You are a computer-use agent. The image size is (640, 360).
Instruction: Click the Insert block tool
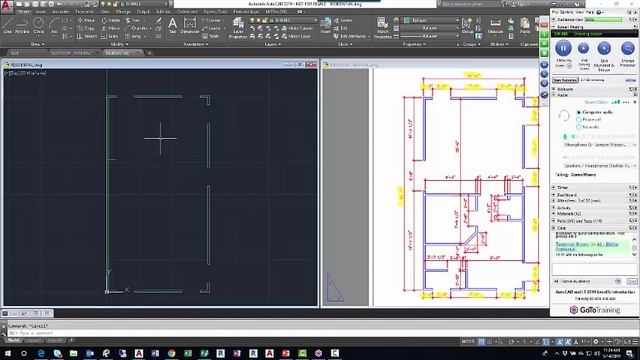click(326, 25)
